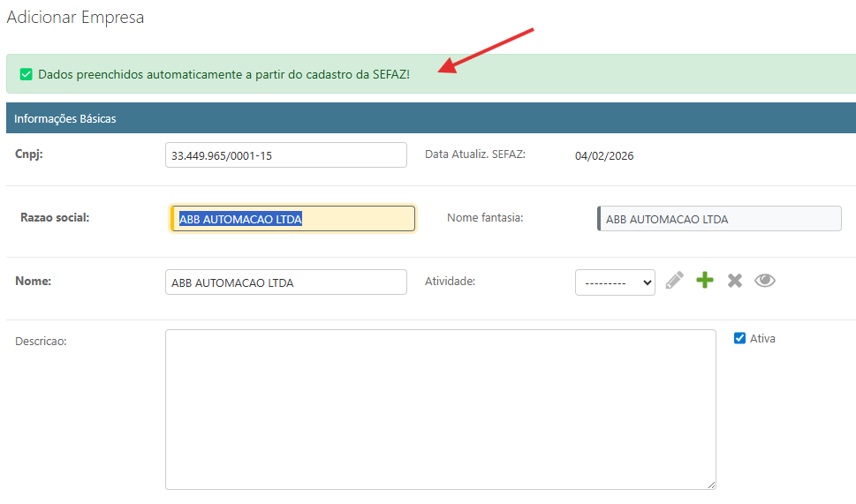Click the green check icon in SEFAZ alert
Image resolution: width=856 pixels, height=504 pixels.
(27, 75)
